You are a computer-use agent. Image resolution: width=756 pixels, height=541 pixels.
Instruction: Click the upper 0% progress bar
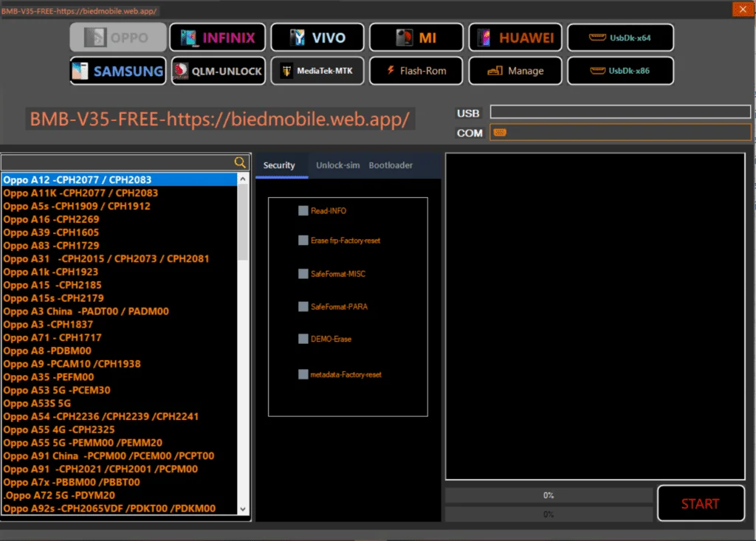[549, 495]
